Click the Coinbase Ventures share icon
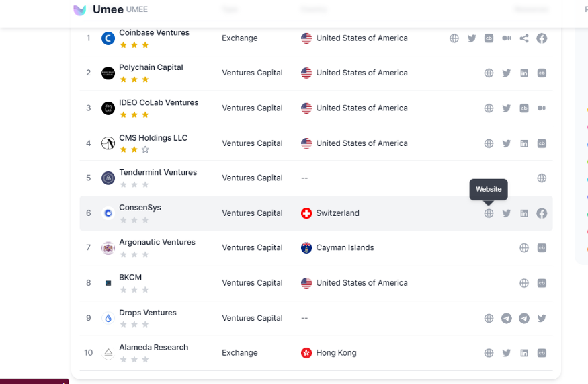Viewport: 588px width, 384px height. point(524,38)
